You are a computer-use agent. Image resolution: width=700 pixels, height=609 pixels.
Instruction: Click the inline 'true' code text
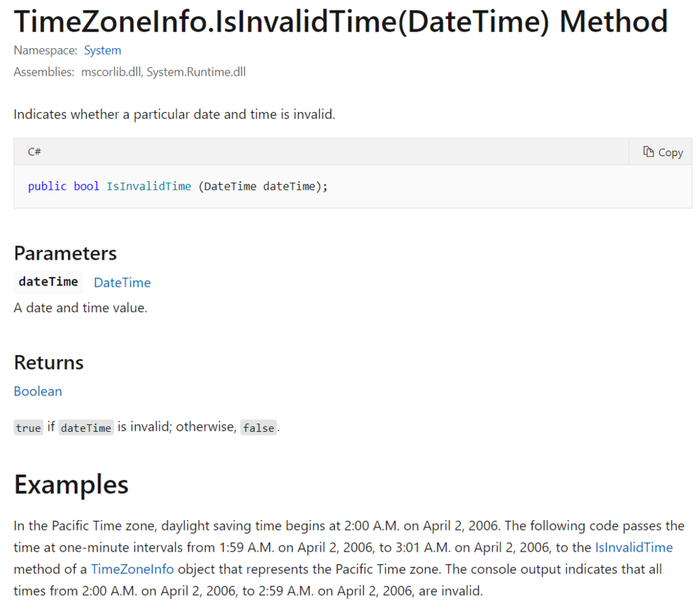(x=29, y=428)
